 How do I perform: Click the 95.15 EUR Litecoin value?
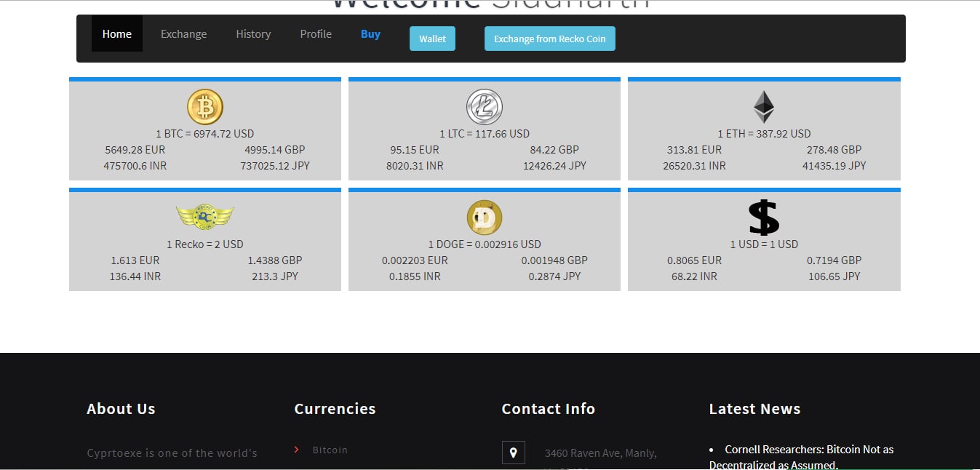(415, 150)
